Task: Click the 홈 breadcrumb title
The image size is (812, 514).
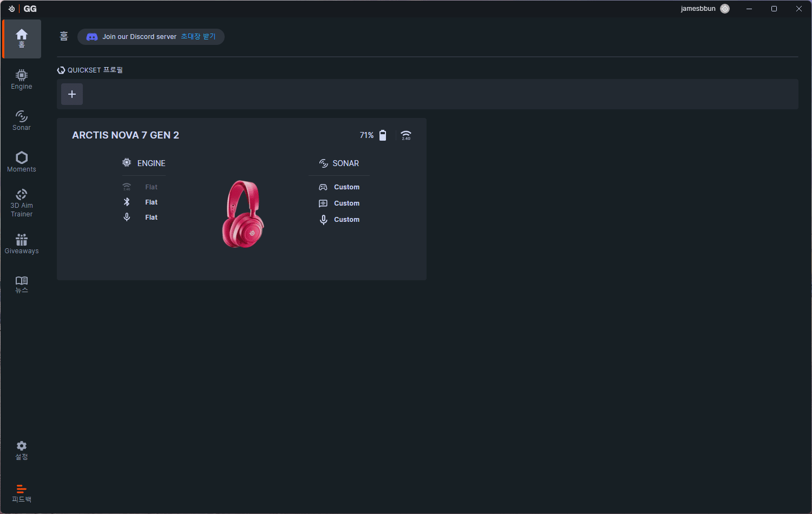Action: [64, 36]
